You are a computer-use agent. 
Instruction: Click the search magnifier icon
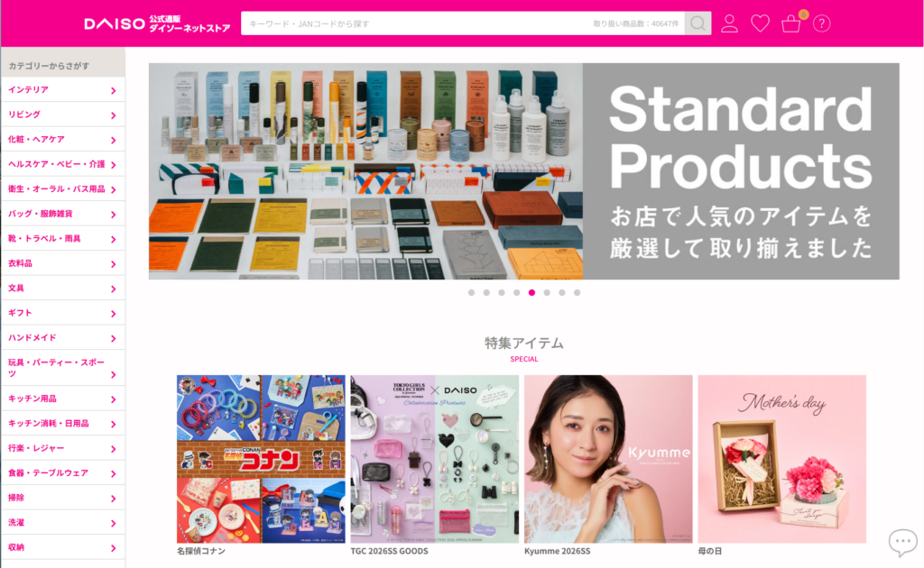tap(698, 23)
